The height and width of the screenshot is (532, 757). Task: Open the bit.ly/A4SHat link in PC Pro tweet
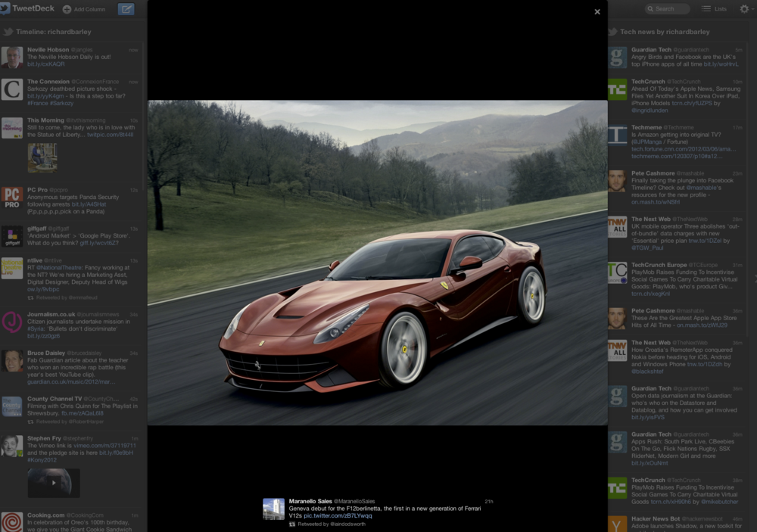pos(89,204)
